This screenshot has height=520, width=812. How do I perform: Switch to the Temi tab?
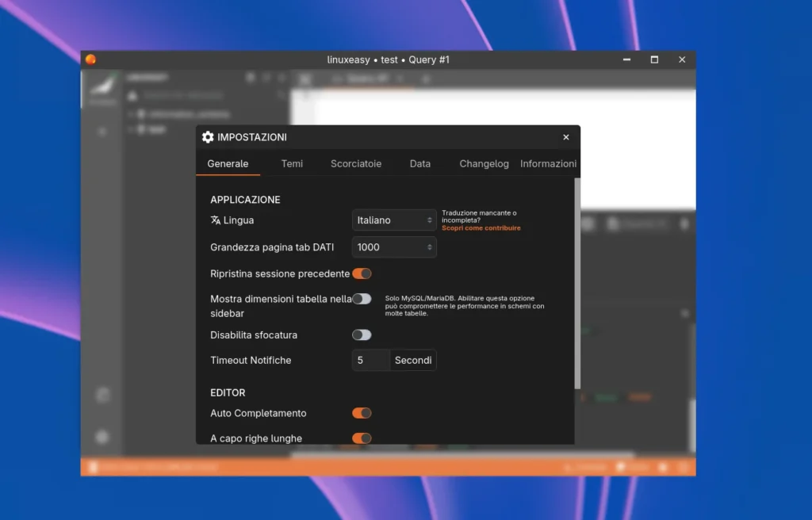click(x=292, y=163)
